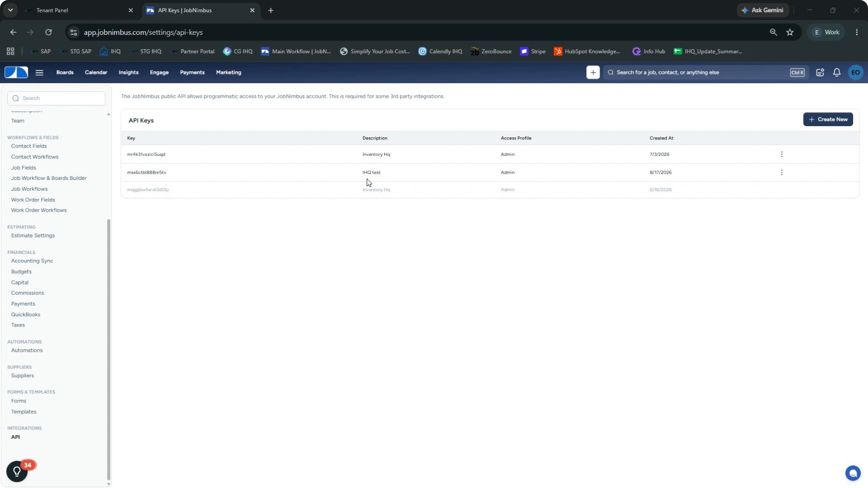Open row actions for Inventory Hq 7/3/2026 key
868x488 pixels.
(782, 154)
